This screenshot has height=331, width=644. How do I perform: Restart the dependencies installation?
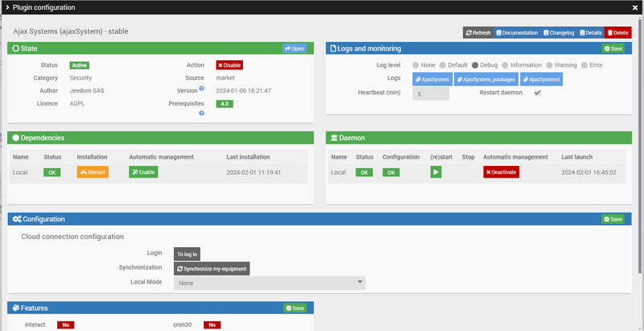pos(93,172)
